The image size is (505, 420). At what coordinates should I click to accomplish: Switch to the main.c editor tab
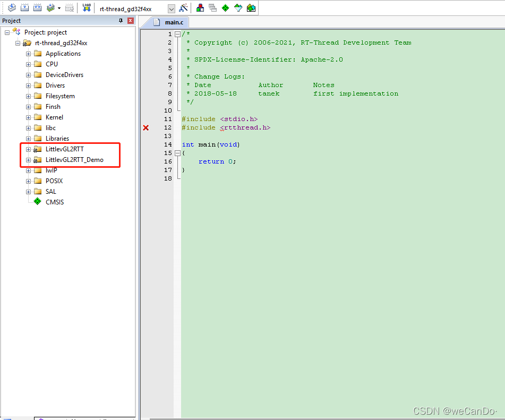tap(169, 22)
